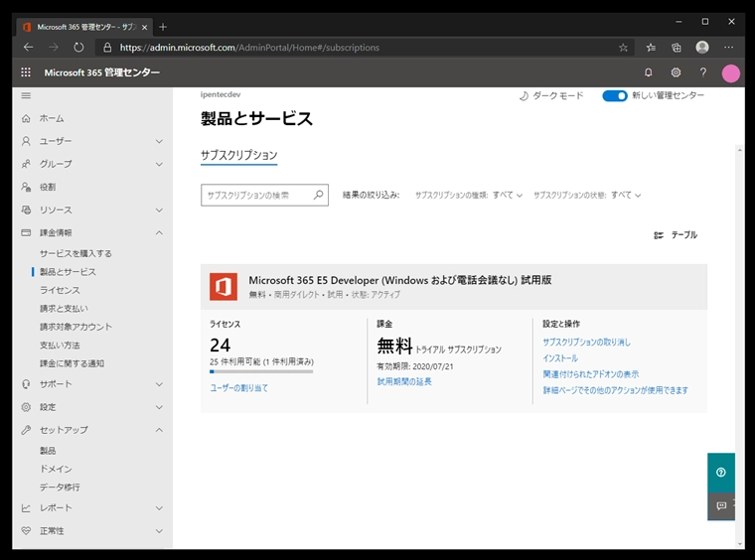Toggle 新しい管理センター switch
Viewport: 755px width, 560px height.
pos(614,95)
